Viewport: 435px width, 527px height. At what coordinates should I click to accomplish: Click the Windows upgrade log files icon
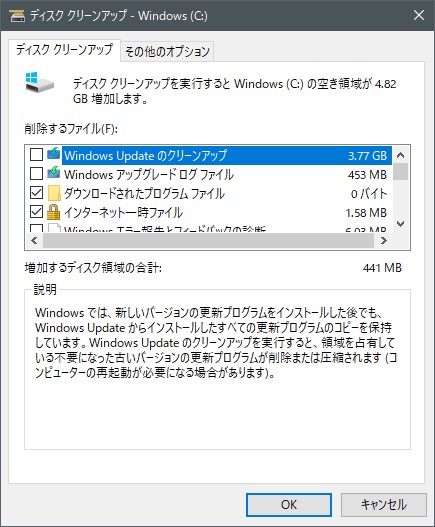pos(53,173)
